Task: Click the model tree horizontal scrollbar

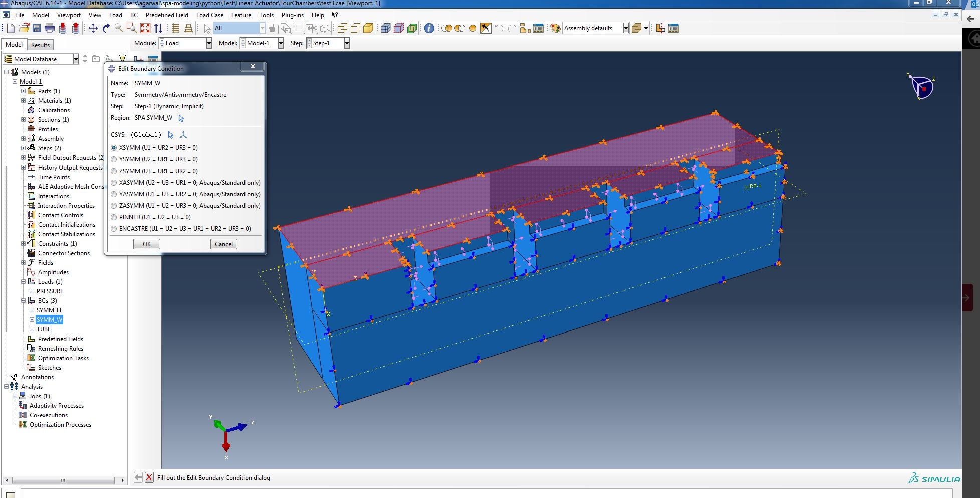Action: 63,480
